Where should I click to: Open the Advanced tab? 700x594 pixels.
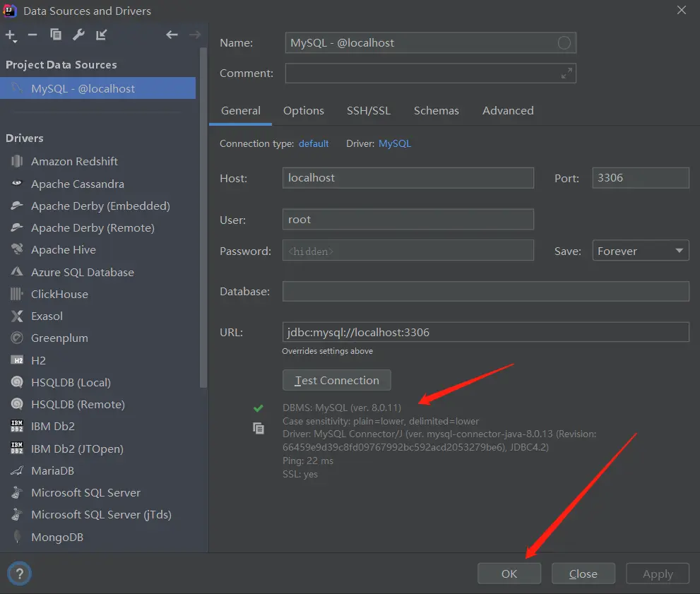(508, 111)
